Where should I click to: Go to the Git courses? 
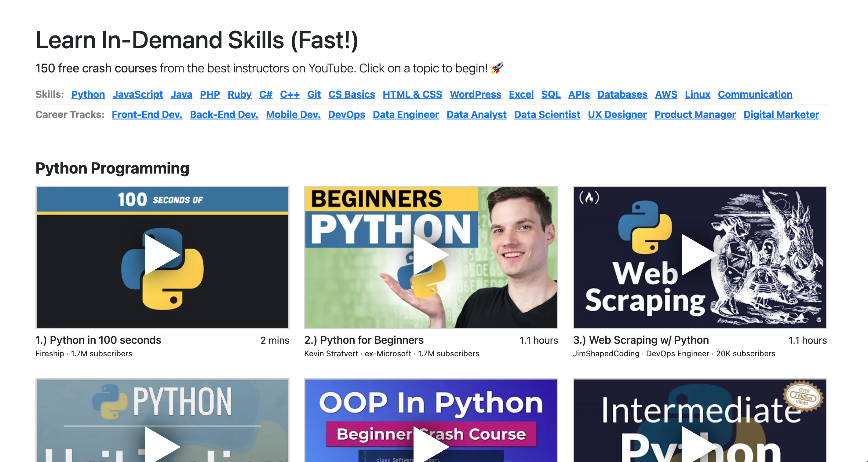pos(314,94)
